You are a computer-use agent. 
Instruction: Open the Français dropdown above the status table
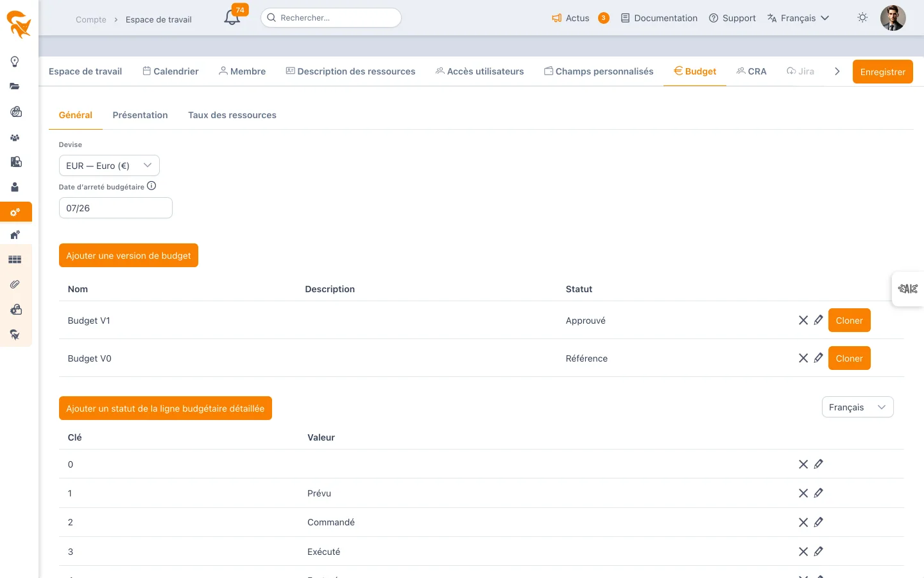coord(857,407)
